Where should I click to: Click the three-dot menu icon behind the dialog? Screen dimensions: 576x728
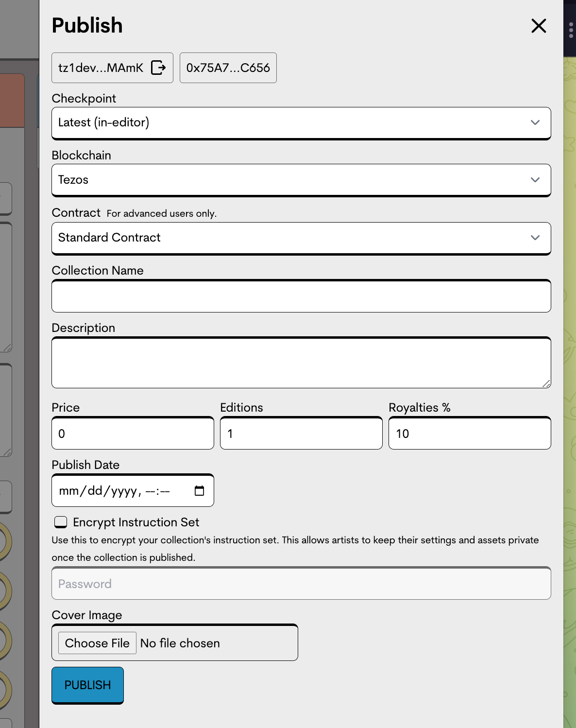571,30
